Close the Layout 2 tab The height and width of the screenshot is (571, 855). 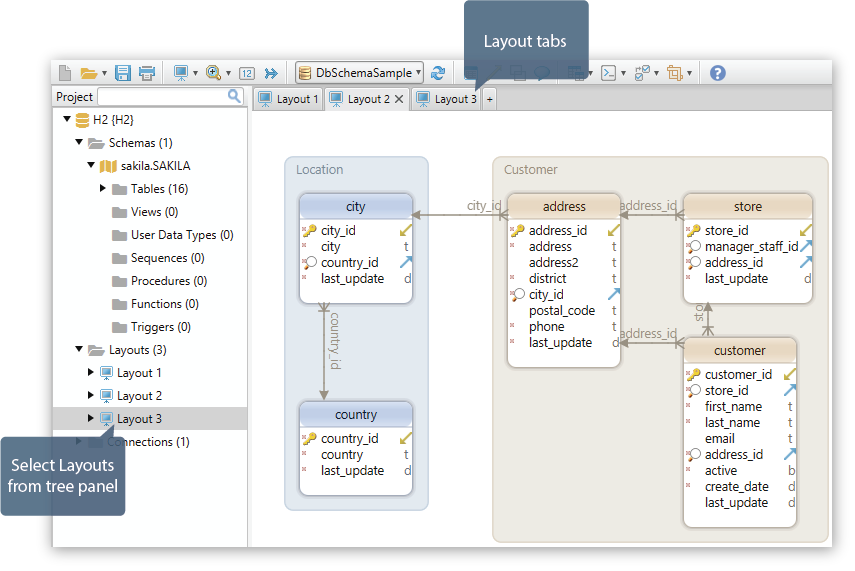tap(399, 99)
